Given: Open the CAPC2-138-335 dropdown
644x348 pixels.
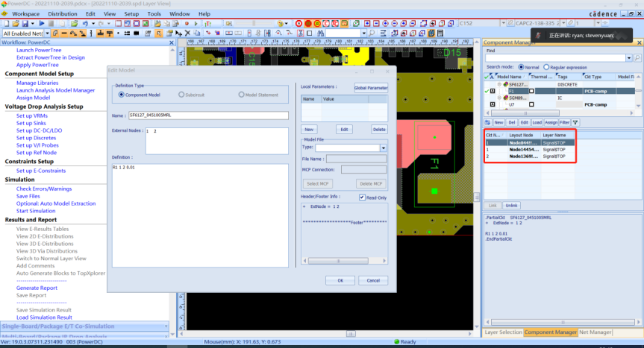Looking at the screenshot, I should pos(563,23).
